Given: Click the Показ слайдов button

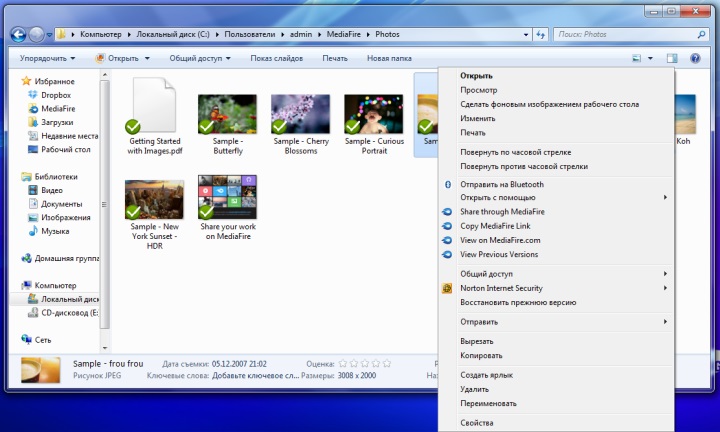Looking at the screenshot, I should 276,58.
